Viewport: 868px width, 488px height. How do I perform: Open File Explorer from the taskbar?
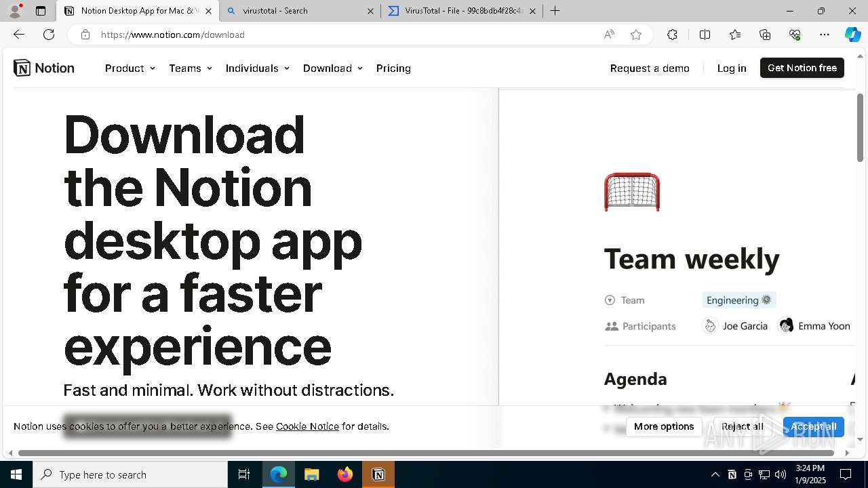point(312,474)
